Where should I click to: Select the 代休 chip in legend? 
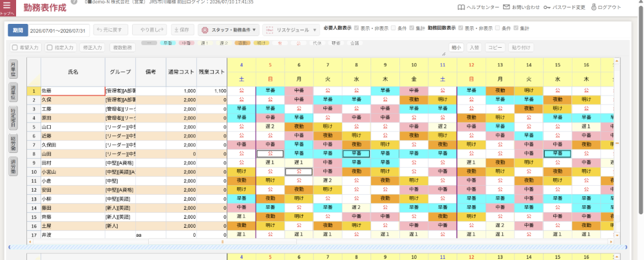pos(317,43)
